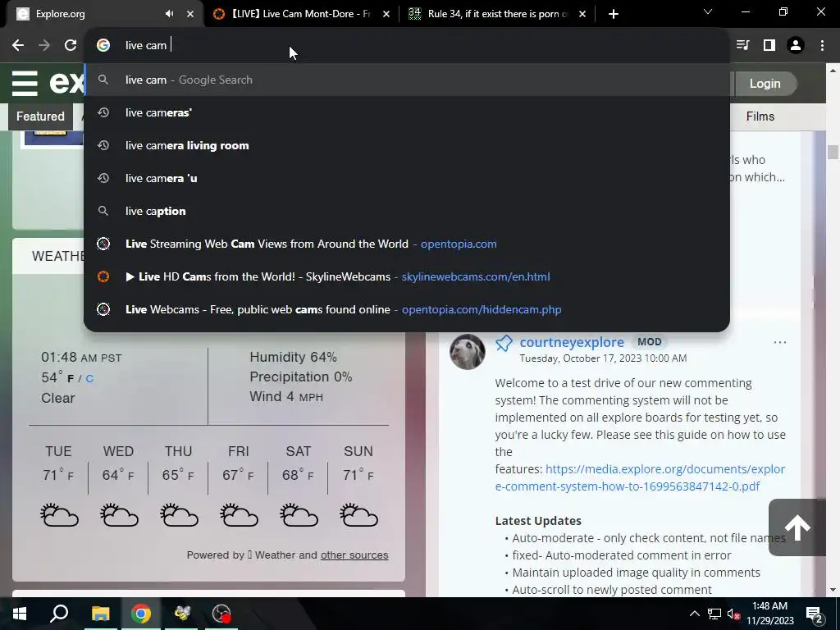Open the media controls icon in toolbar

743,46
